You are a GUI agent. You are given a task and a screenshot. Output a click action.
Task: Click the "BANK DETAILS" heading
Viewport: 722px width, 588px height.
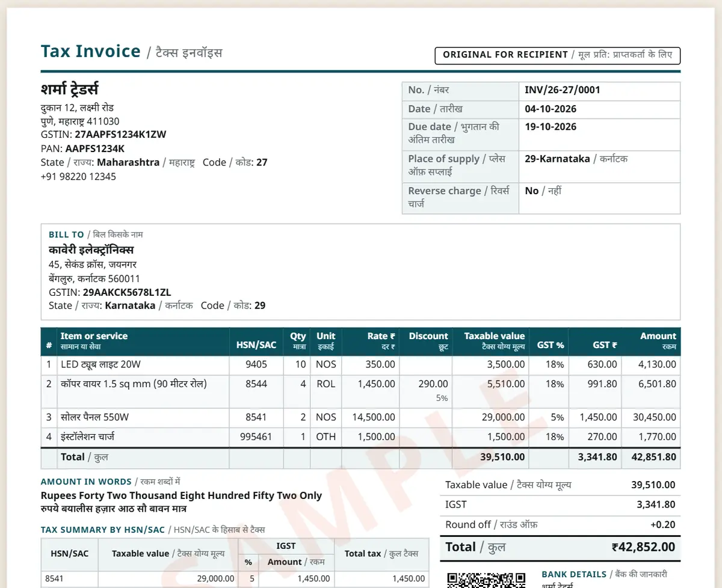574,574
